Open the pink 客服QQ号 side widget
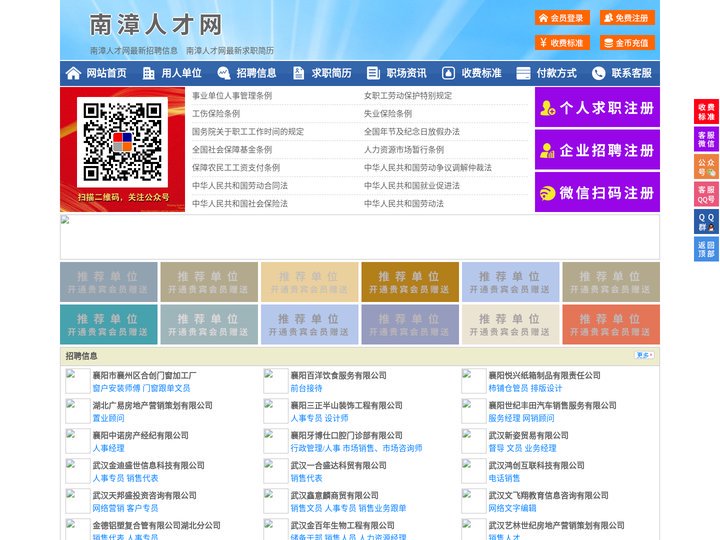720x540 pixels. (x=706, y=194)
